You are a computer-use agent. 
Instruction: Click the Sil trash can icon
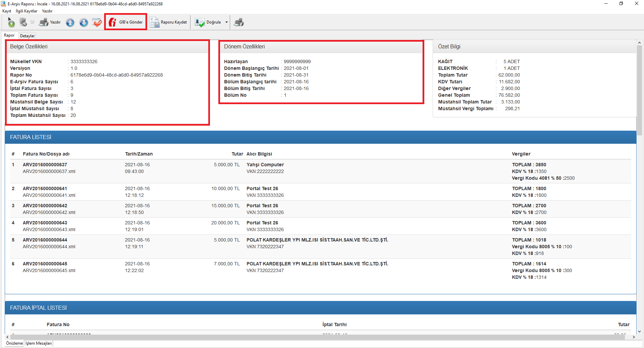[x=23, y=23]
